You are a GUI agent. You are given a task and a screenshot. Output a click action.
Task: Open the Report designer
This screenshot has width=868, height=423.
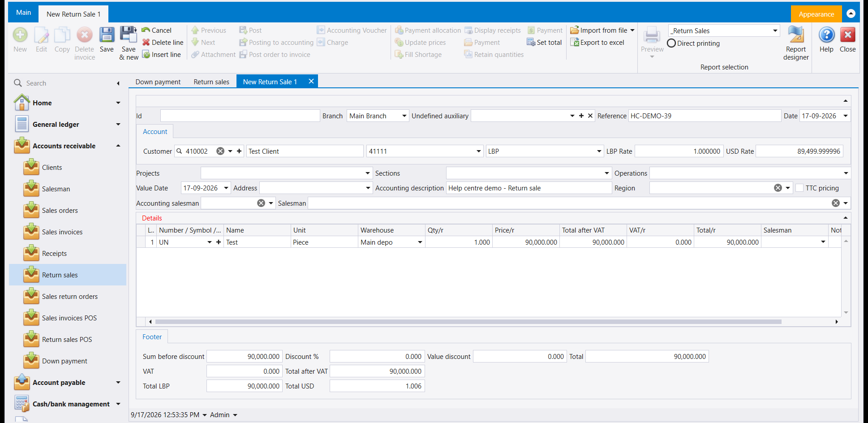(796, 43)
